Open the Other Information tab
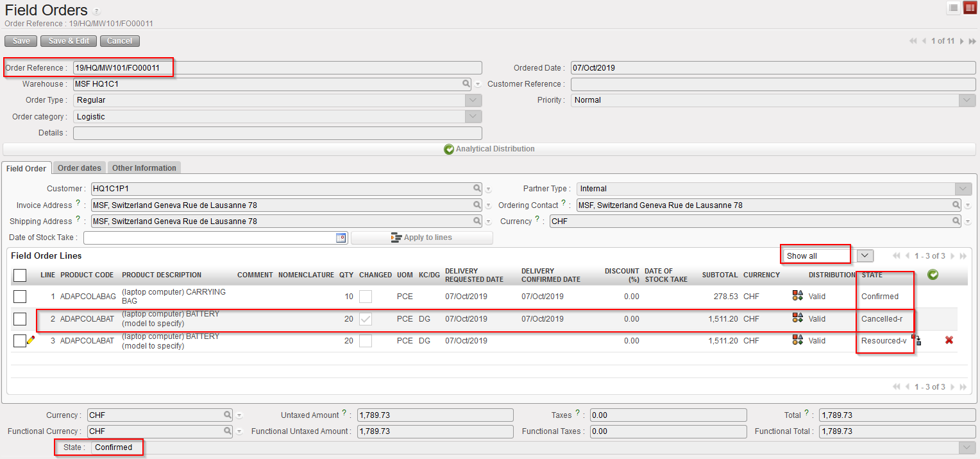980x459 pixels. tap(144, 168)
